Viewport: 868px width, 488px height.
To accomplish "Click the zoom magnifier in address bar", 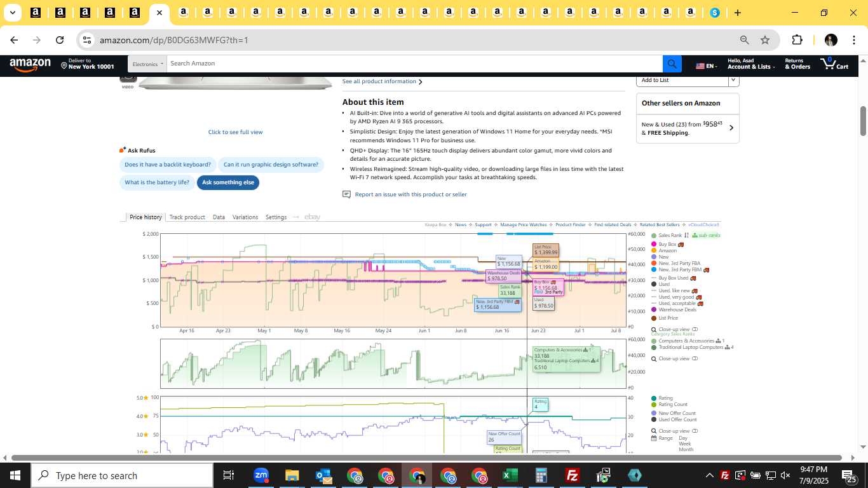I will click(744, 40).
